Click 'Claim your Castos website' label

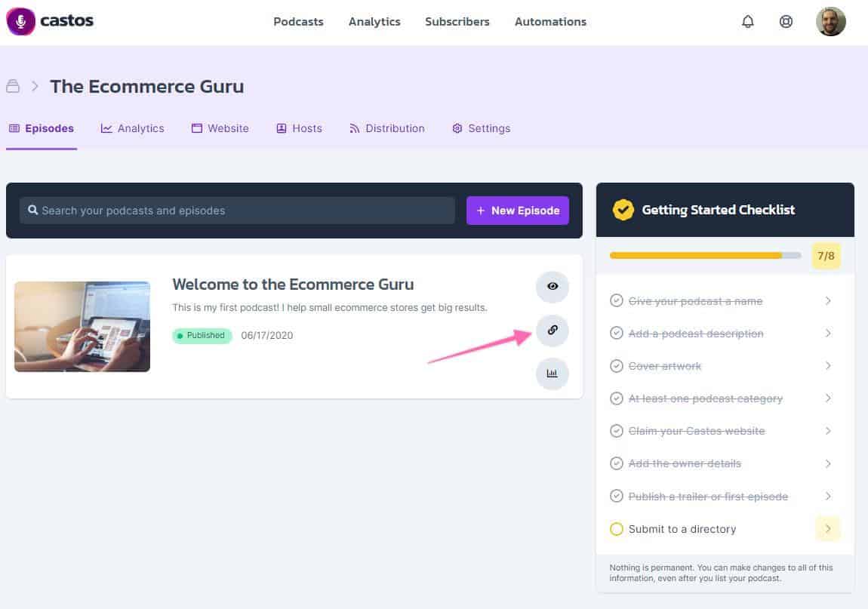(697, 431)
